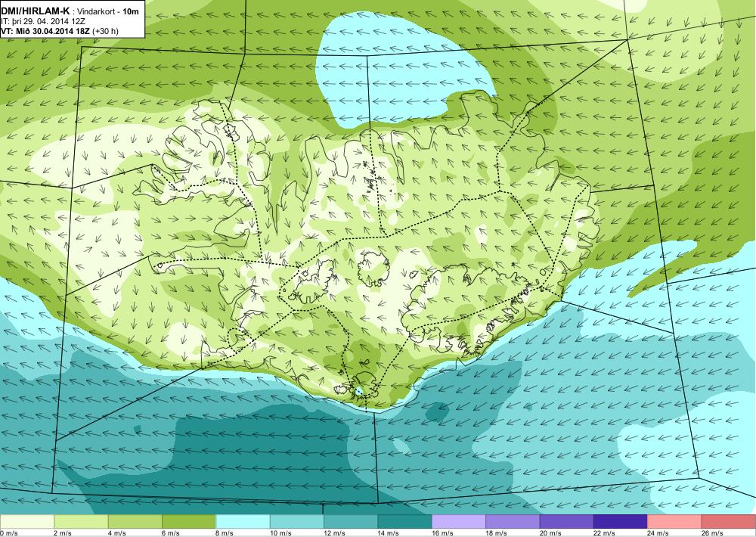The height and width of the screenshot is (537, 756).
Task: Select the red legend swatch above 26 m/s
Action: pos(729,522)
